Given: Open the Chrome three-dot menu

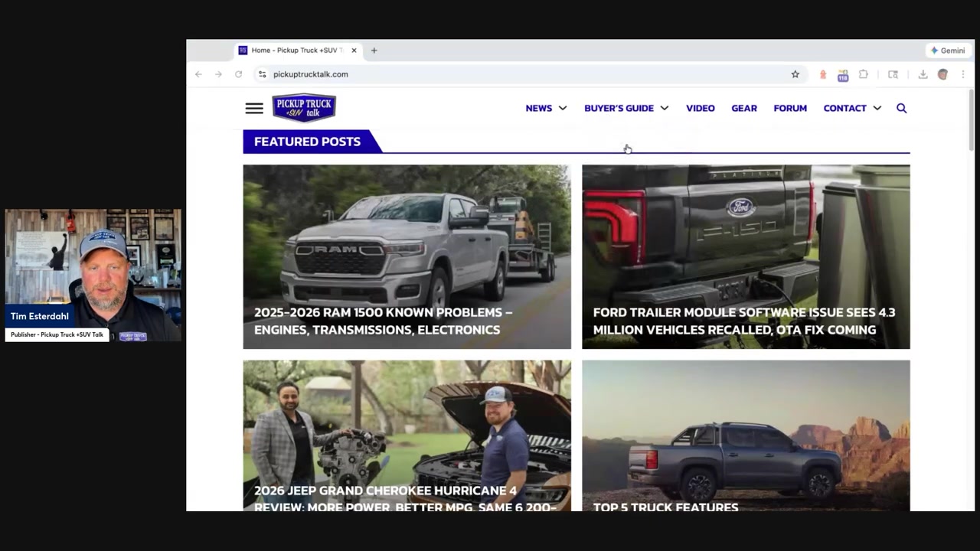Looking at the screenshot, I should click(x=962, y=74).
